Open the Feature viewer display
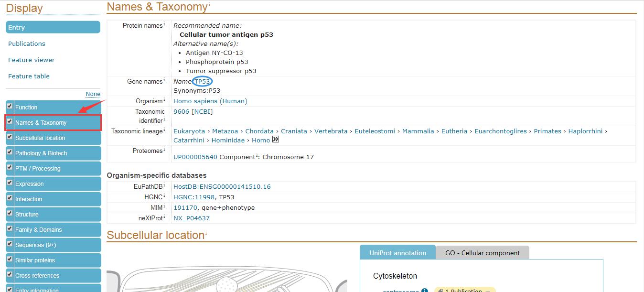This screenshot has height=292, width=644. pos(32,60)
